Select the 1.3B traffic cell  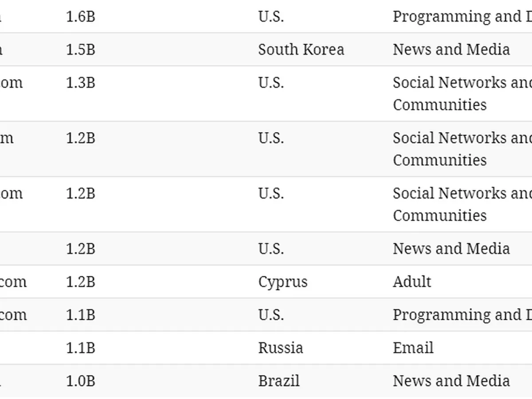tap(80, 83)
